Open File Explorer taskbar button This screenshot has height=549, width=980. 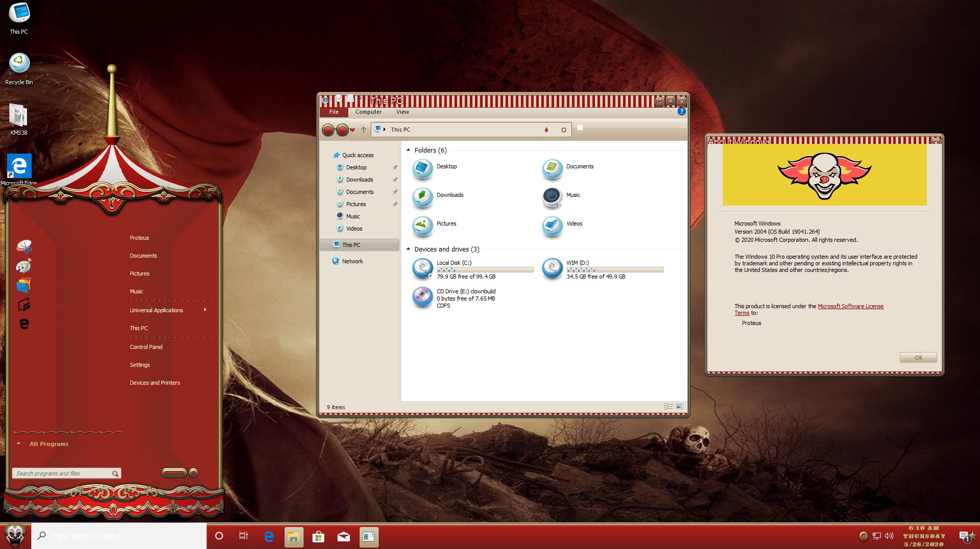click(294, 536)
